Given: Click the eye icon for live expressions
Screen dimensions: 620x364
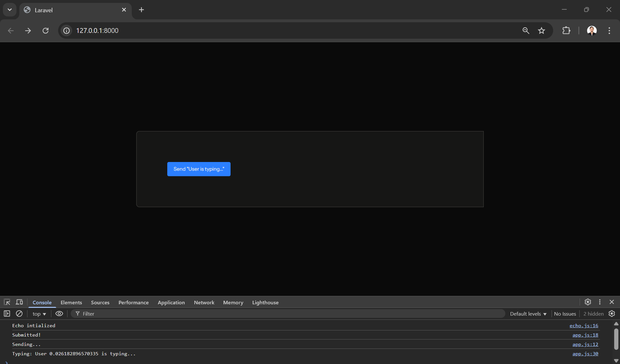Looking at the screenshot, I should (x=59, y=314).
